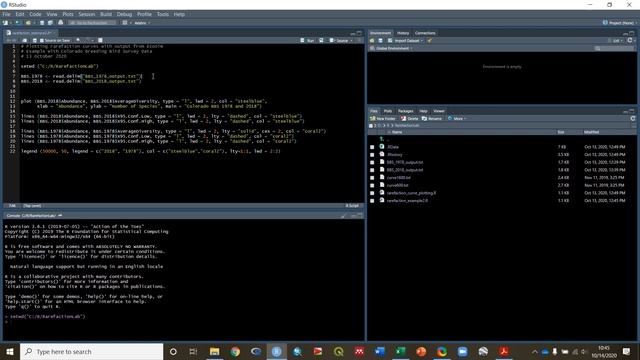The width and height of the screenshot is (640, 360).
Task: Maximize the Files pane
Action: (x=632, y=111)
